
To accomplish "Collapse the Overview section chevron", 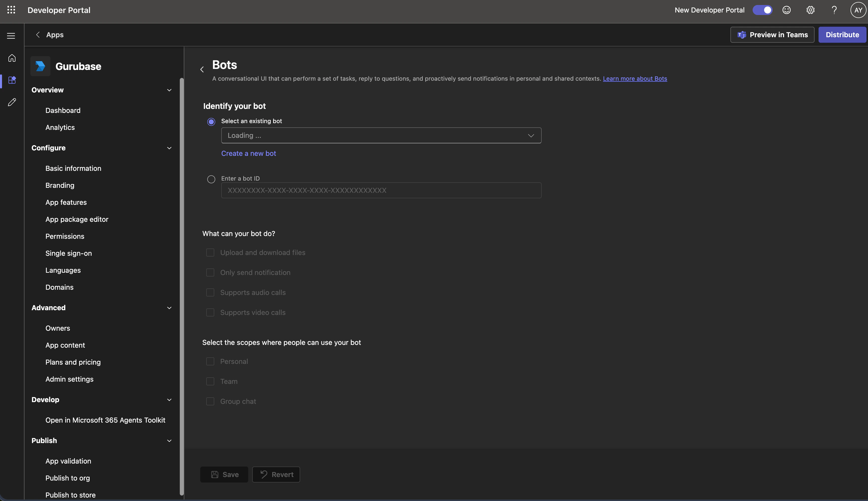I will (169, 90).
